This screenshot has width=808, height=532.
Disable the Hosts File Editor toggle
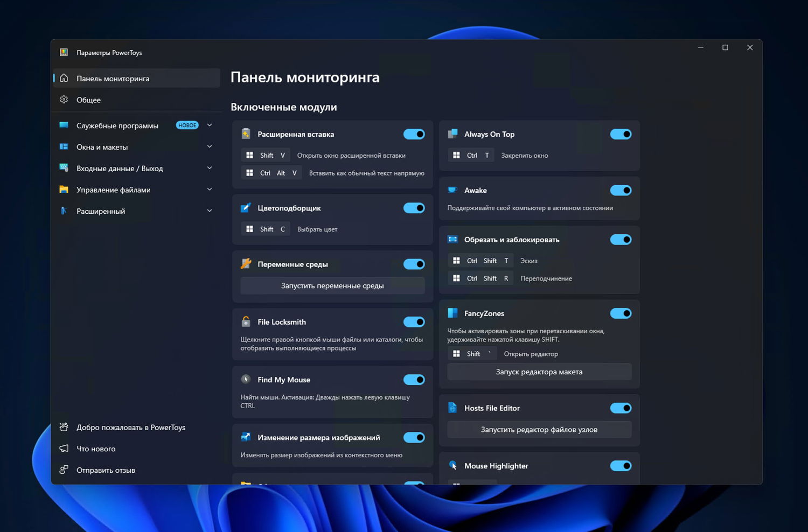[x=621, y=408]
